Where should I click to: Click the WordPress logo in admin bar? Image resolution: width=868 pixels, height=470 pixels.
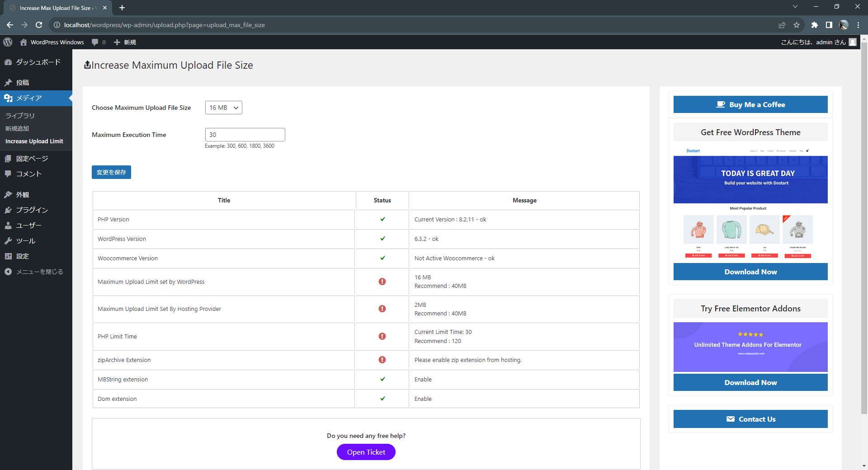pyautogui.click(x=8, y=42)
